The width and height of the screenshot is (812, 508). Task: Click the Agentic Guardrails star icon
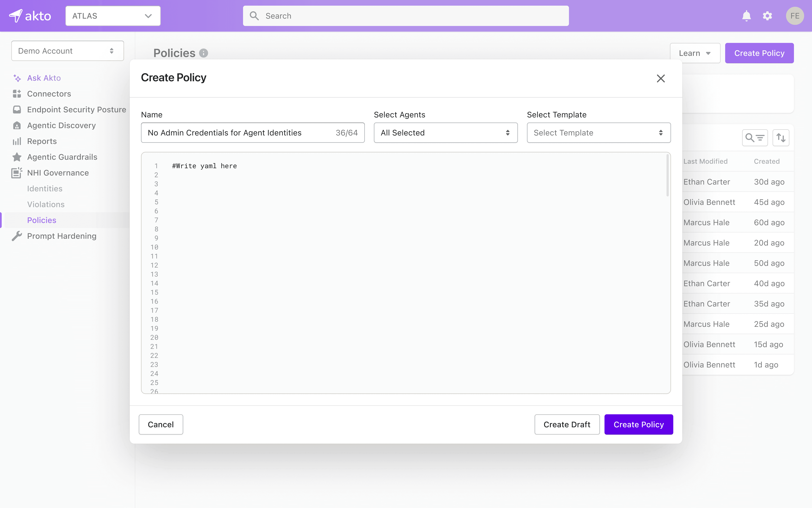point(17,157)
